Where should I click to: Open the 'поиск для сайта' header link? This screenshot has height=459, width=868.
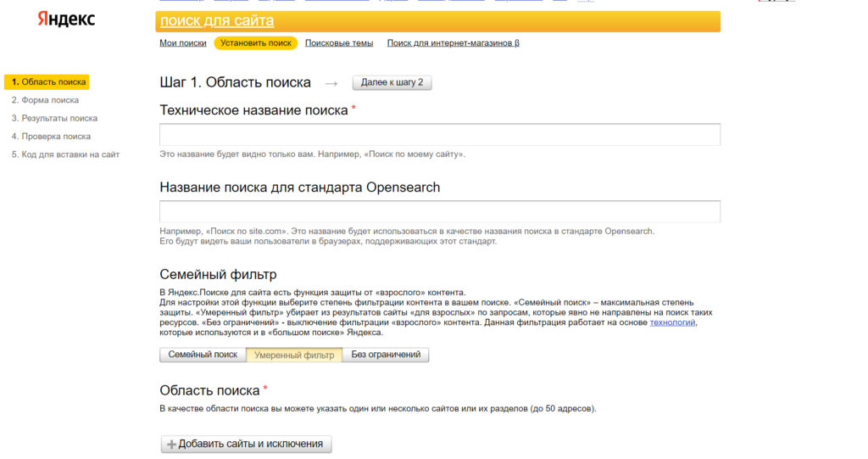(217, 20)
